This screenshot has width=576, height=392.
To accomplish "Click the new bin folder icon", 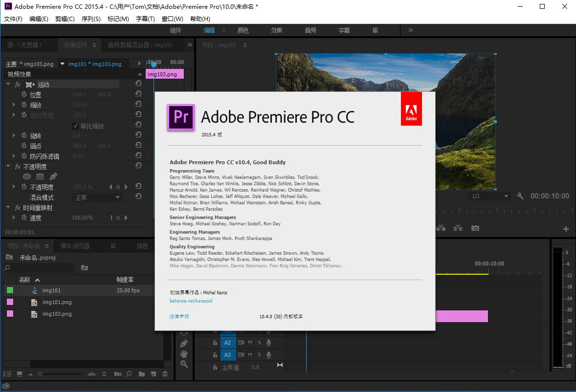I will click(x=142, y=374).
